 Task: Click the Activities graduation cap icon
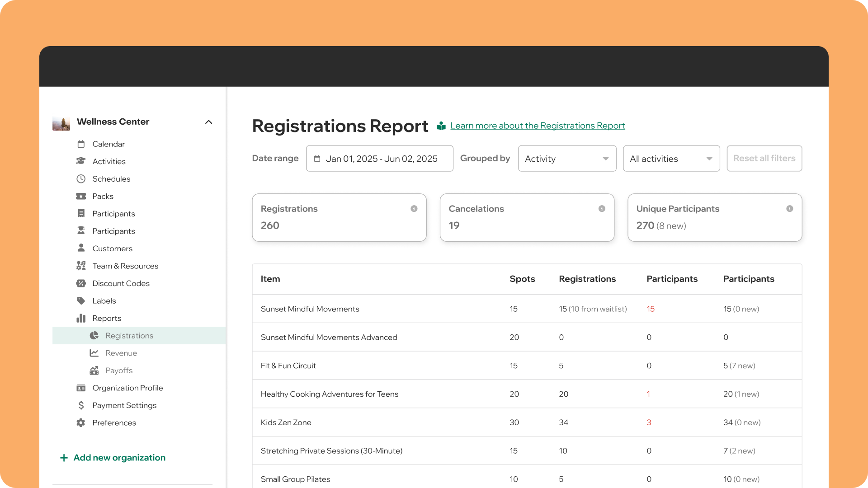click(81, 161)
